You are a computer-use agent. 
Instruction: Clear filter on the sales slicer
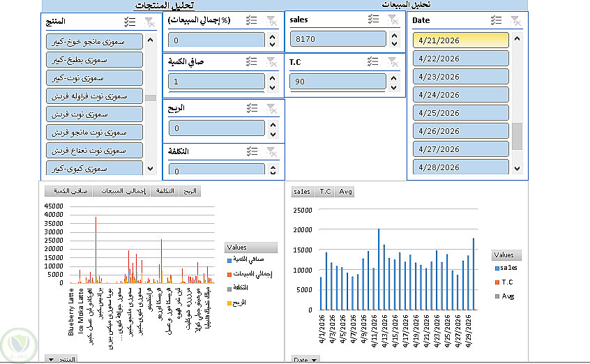click(393, 20)
